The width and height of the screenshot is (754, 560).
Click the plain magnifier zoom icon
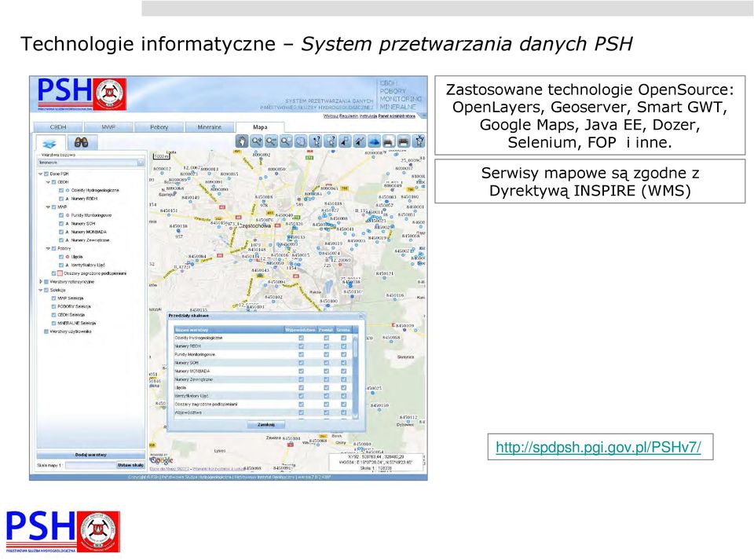[286, 141]
